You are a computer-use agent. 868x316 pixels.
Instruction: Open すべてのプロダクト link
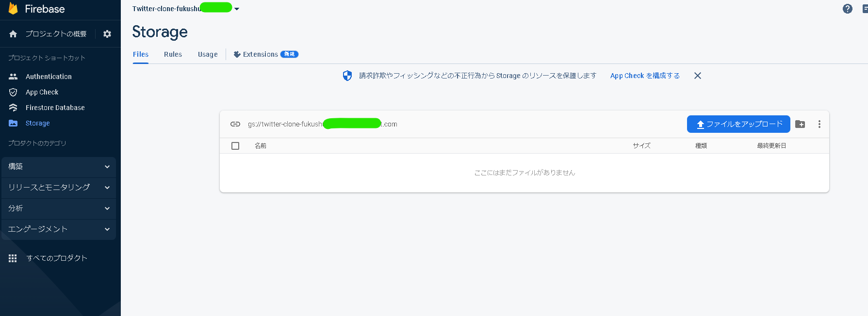pos(57,258)
